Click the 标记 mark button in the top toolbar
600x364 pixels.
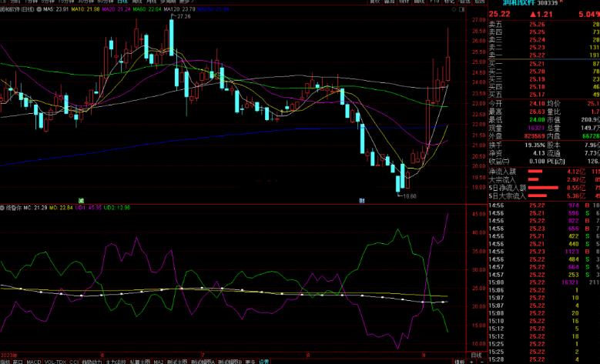pyautogui.click(x=449, y=2)
